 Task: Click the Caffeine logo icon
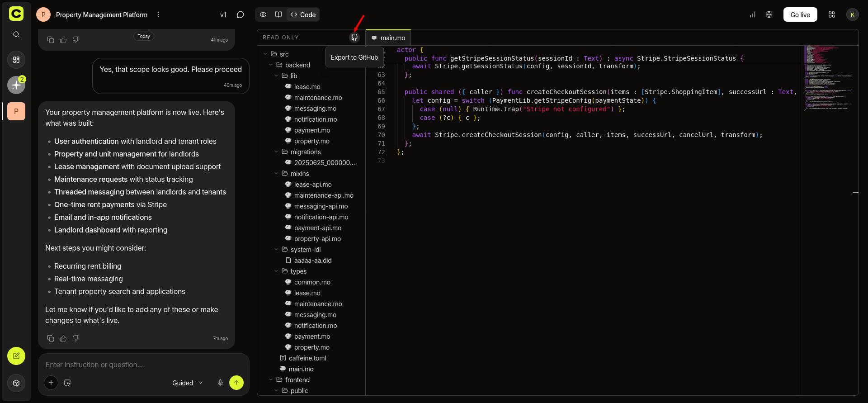click(16, 14)
